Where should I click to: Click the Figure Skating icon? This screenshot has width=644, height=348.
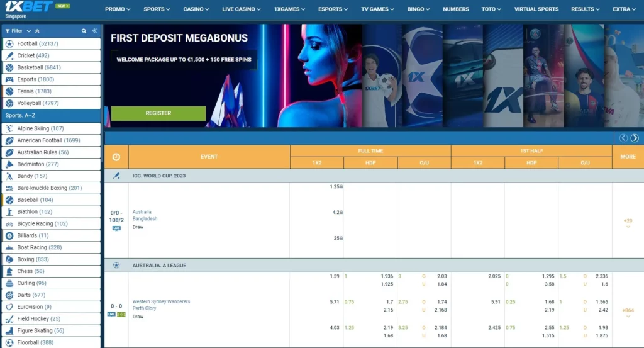point(9,331)
